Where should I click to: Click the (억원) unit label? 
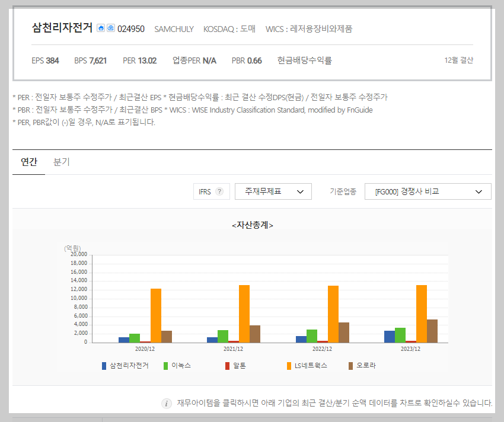pyautogui.click(x=72, y=248)
